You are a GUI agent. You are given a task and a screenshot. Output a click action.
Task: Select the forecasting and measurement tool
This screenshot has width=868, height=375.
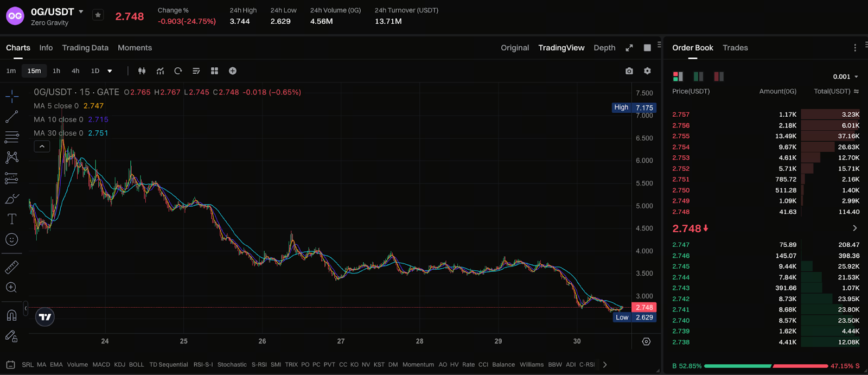pos(12,178)
